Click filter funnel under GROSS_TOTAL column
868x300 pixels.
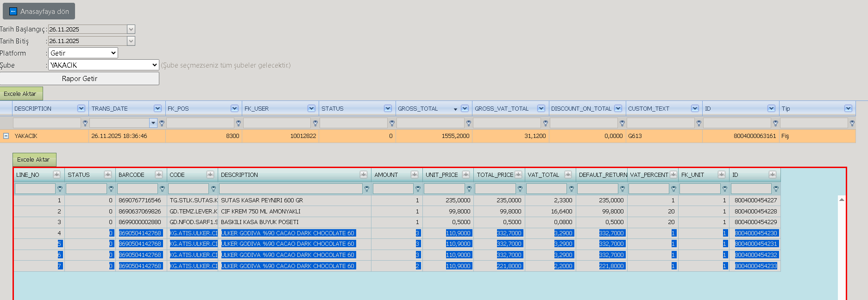469,123
